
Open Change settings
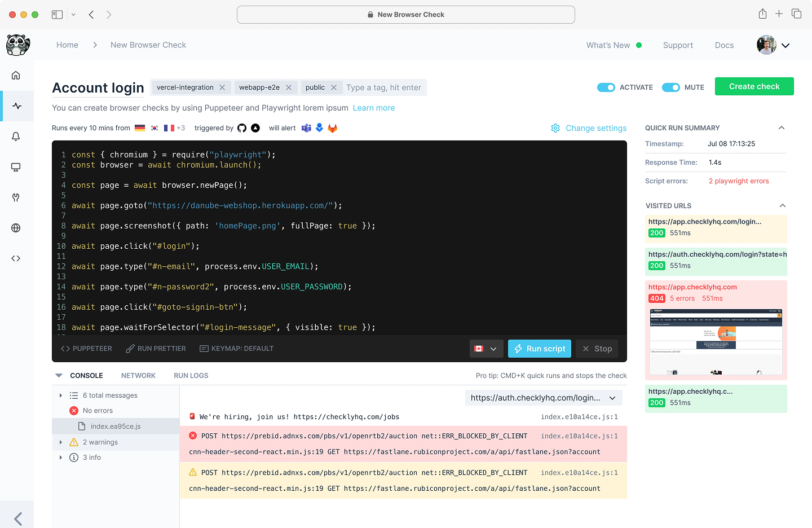pyautogui.click(x=589, y=128)
